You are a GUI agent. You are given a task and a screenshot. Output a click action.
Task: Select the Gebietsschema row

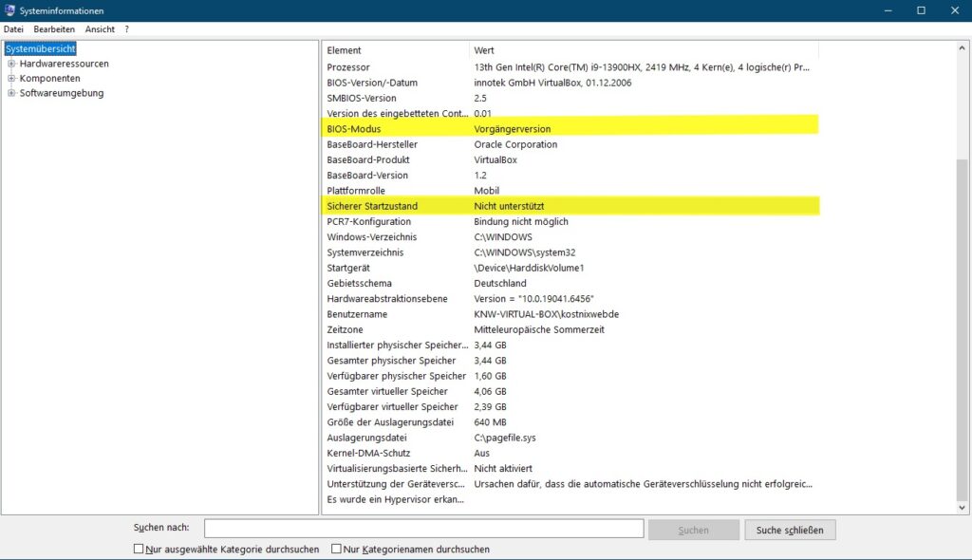[x=570, y=284]
